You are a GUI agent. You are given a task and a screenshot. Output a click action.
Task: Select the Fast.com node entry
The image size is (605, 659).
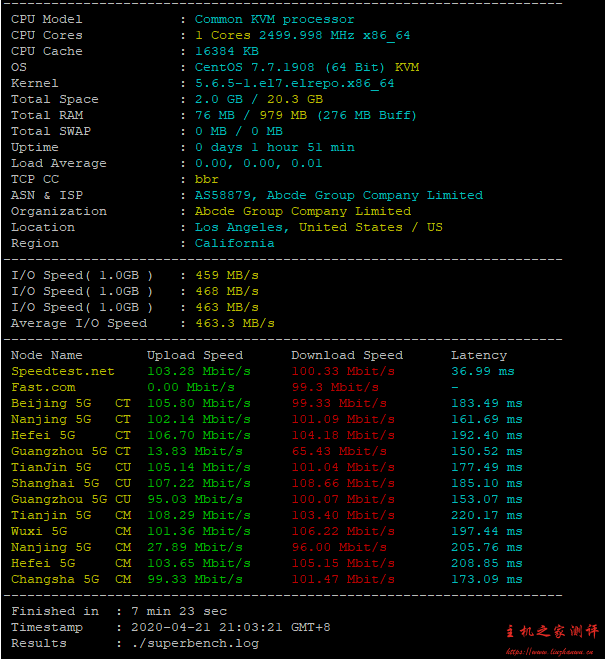[x=43, y=387]
